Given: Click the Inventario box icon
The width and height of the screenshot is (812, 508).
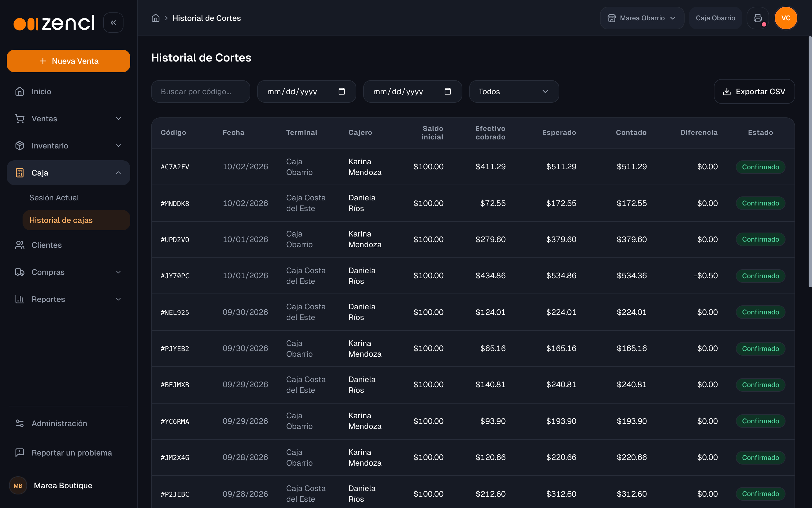Looking at the screenshot, I should click(x=20, y=145).
